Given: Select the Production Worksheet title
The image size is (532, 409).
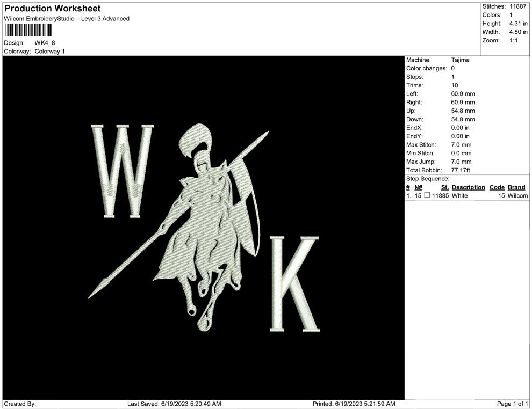Looking at the screenshot, I should tap(53, 9).
